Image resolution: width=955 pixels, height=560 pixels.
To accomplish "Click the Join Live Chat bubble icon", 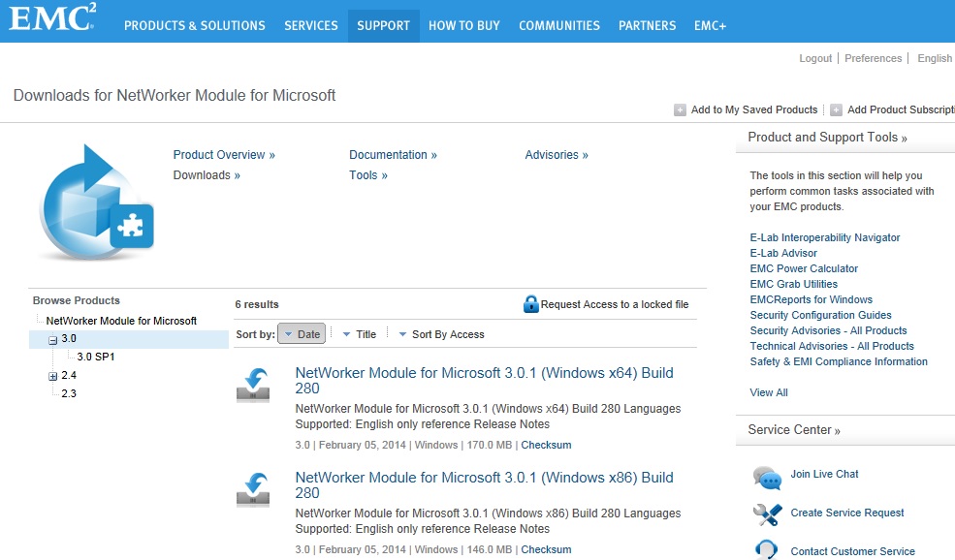I will pyautogui.click(x=767, y=478).
